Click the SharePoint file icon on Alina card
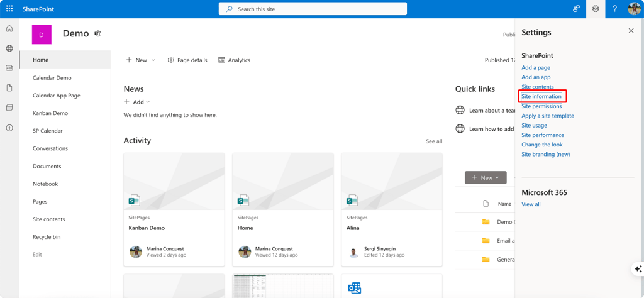Image resolution: width=644 pixels, height=298 pixels. coord(352,200)
